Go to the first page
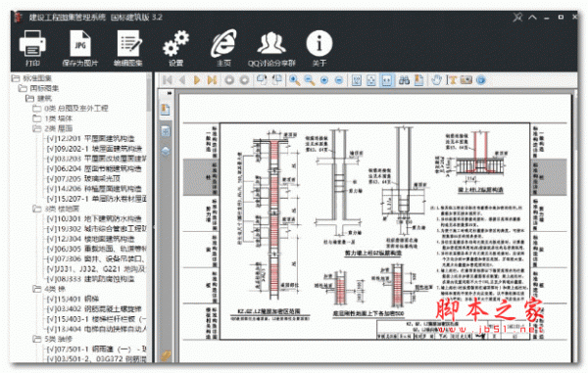 click(168, 79)
